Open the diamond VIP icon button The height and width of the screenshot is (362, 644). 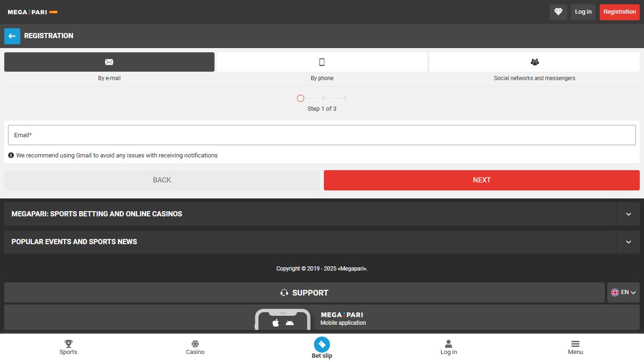558,12
